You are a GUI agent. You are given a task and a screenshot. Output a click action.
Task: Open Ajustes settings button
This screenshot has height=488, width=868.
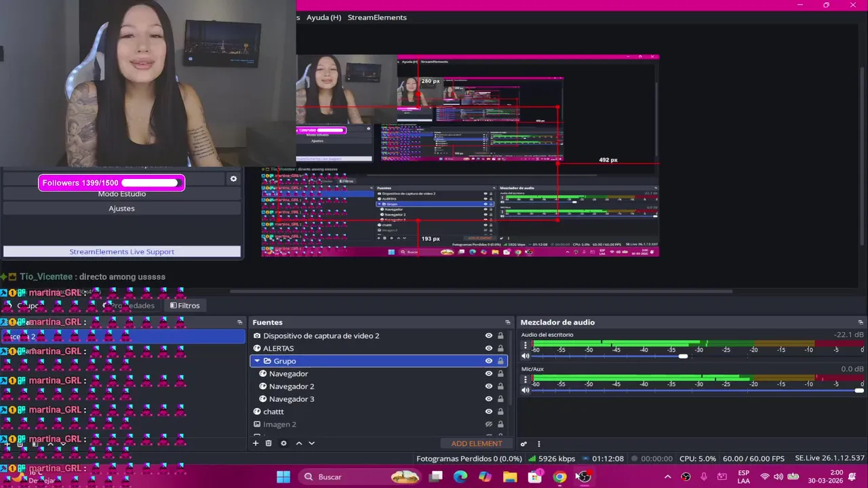[x=122, y=208]
